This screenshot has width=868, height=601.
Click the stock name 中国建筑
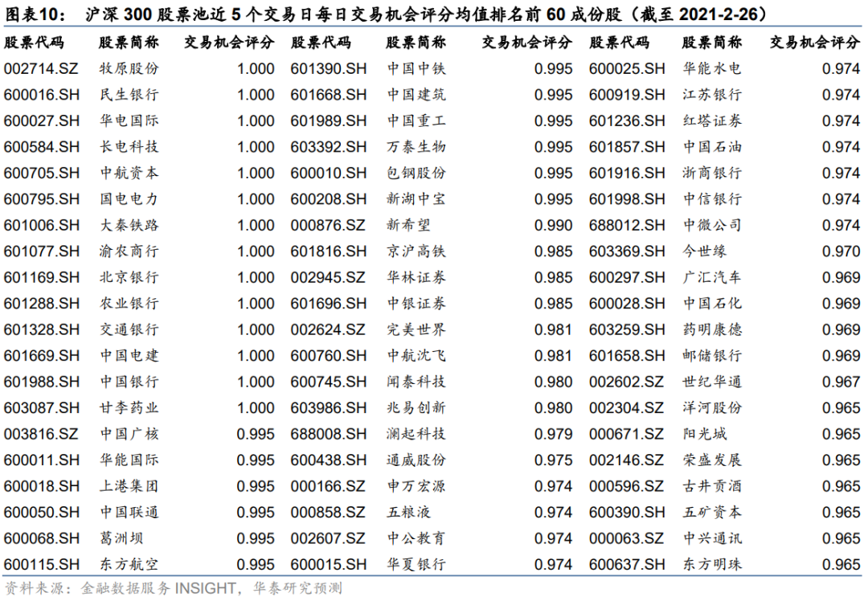pyautogui.click(x=416, y=95)
